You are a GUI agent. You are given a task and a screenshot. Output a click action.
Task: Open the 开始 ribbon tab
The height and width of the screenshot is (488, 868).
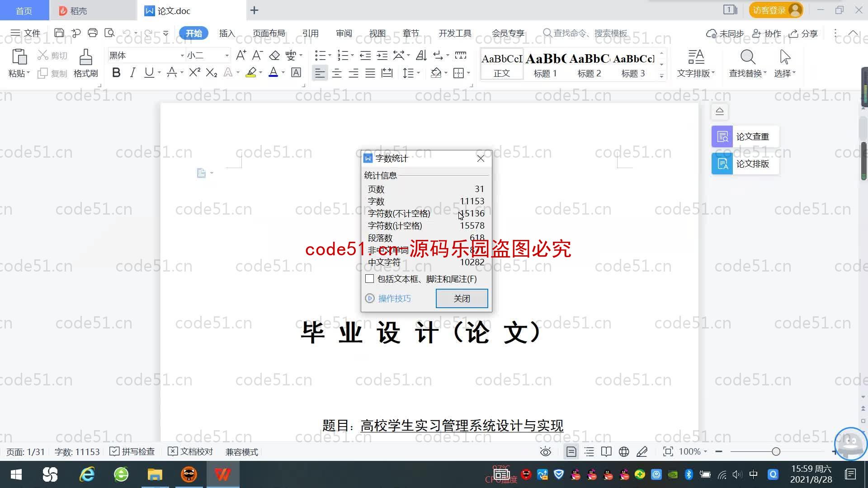tap(194, 33)
